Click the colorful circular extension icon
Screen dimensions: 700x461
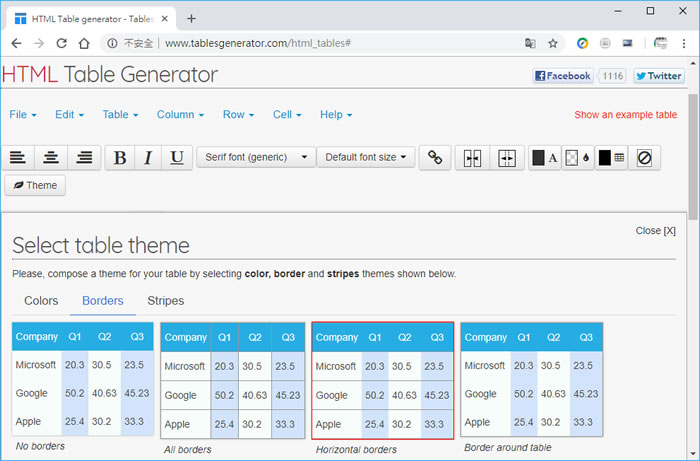tap(582, 43)
